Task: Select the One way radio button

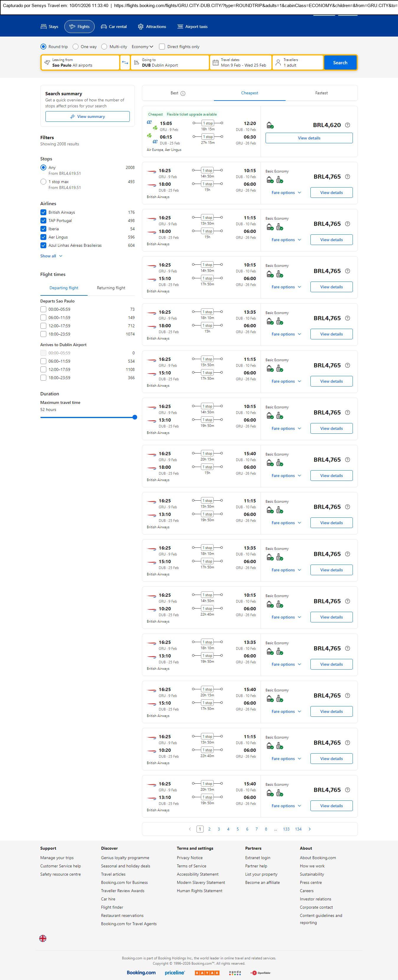Action: 76,47
